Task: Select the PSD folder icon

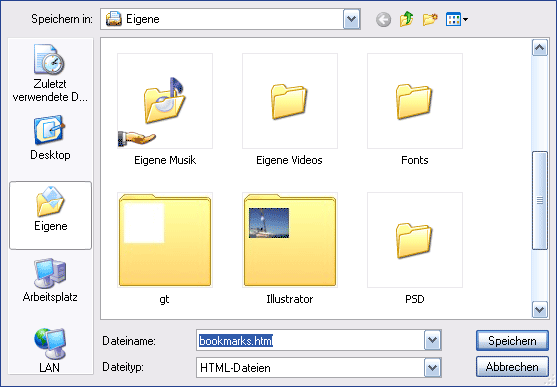Action: click(x=415, y=240)
